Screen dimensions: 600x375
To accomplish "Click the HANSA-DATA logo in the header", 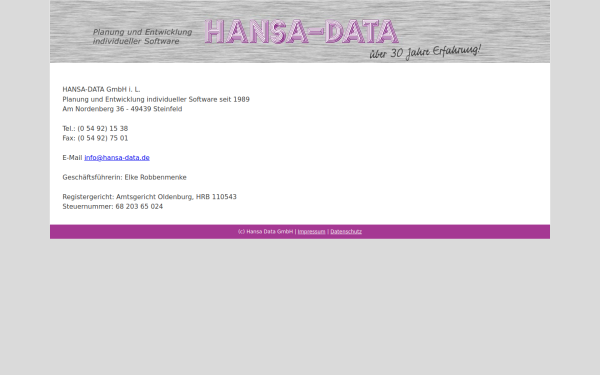I will point(302,31).
